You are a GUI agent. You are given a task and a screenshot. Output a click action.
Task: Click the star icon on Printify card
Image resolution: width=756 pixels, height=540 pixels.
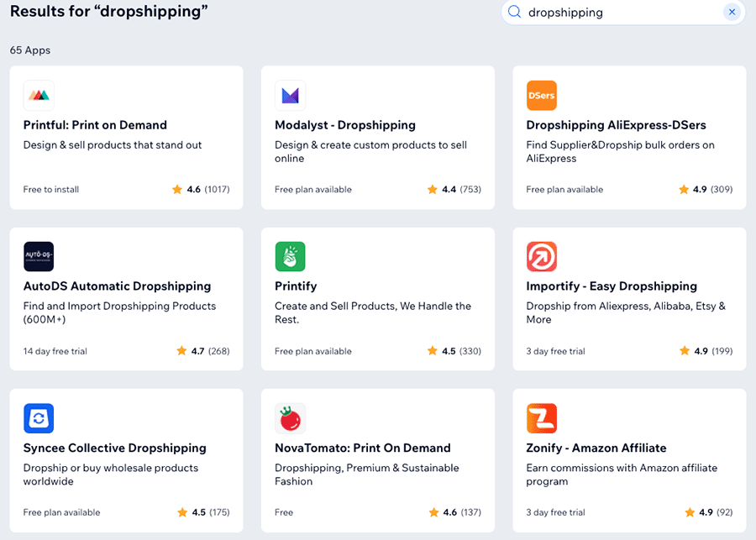[x=433, y=351]
